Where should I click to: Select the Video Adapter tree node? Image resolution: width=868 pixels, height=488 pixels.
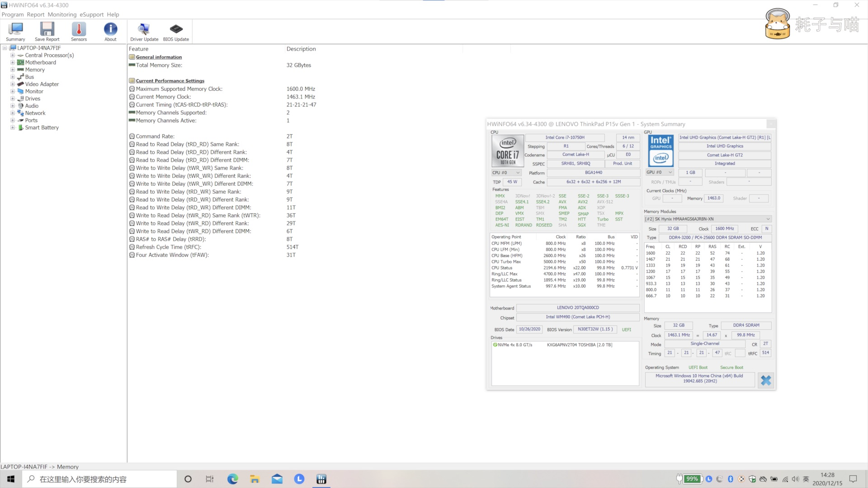42,84
